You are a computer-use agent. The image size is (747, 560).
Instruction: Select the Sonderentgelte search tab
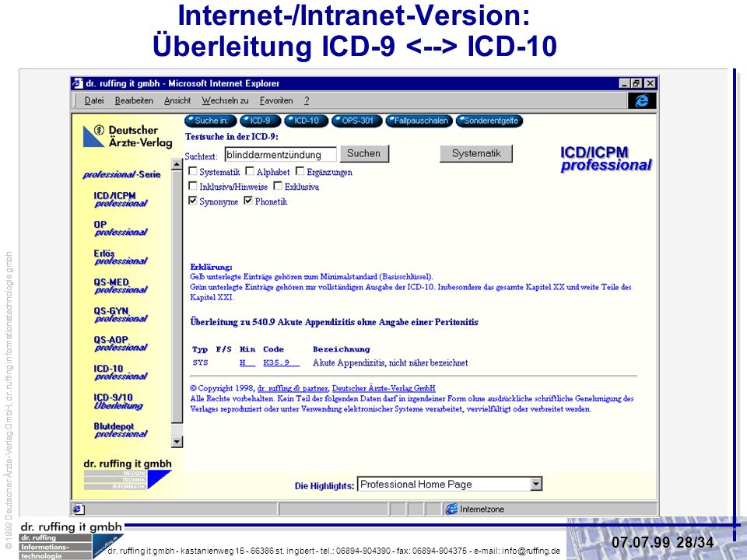(x=489, y=121)
